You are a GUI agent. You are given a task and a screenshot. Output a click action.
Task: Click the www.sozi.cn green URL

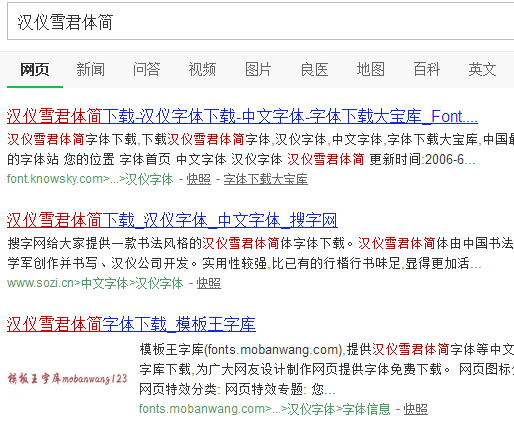click(95, 283)
